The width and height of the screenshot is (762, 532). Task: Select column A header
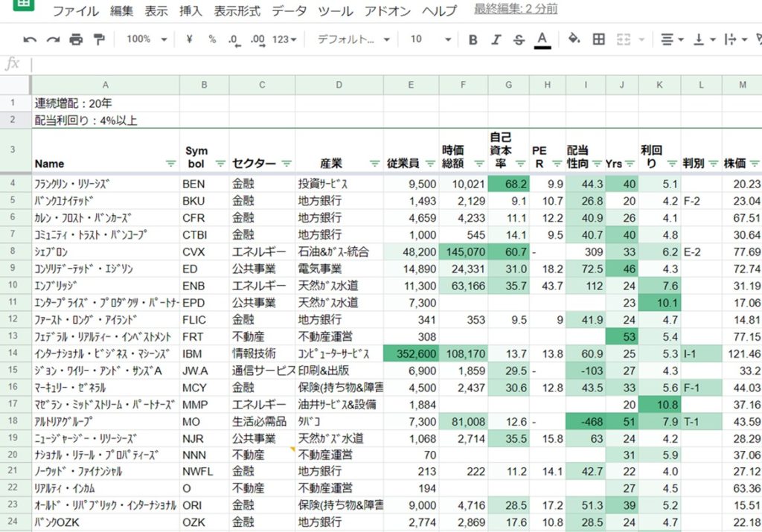[x=106, y=85]
